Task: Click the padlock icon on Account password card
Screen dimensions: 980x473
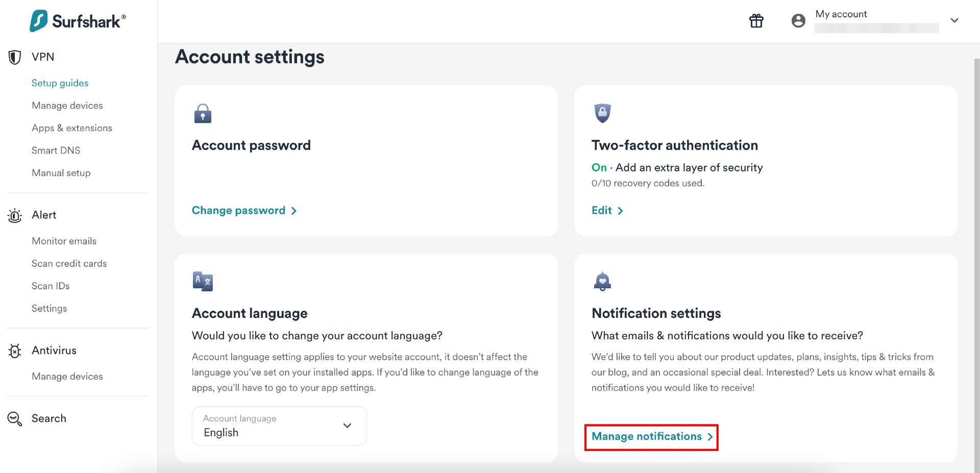Action: (x=203, y=113)
